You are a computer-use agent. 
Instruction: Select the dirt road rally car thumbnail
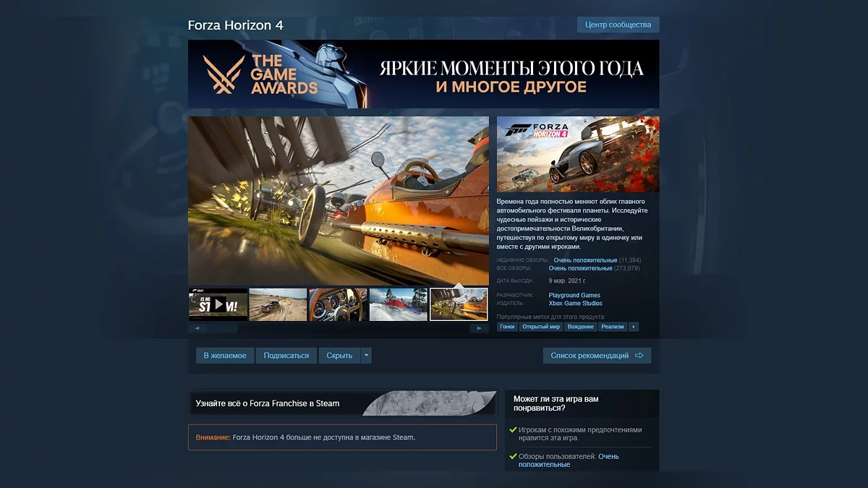278,304
